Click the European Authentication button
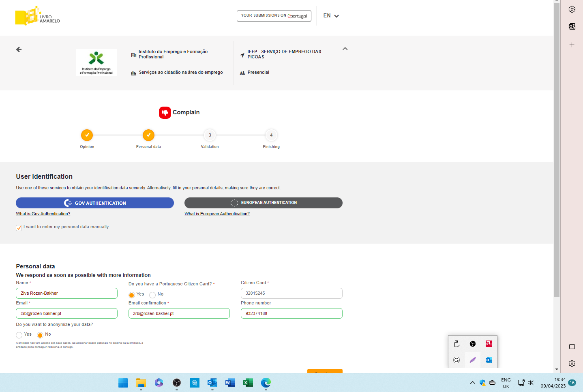This screenshot has height=392, width=583. pyautogui.click(x=264, y=203)
